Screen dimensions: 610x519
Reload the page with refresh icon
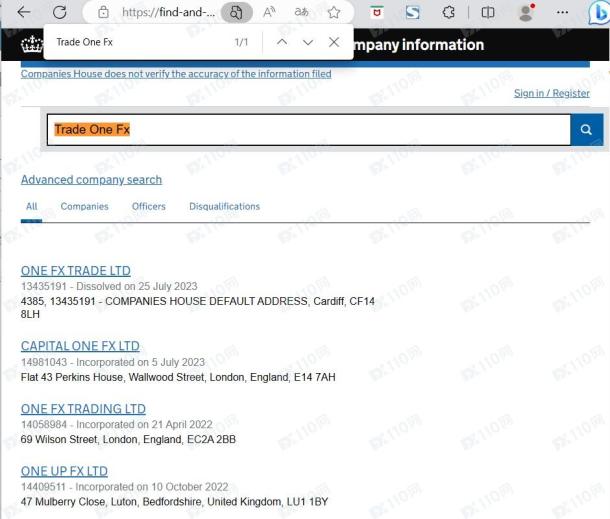click(x=60, y=12)
